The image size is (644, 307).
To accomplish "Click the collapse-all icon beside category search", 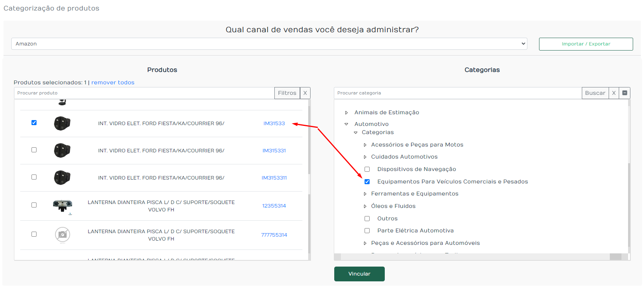I will (625, 93).
